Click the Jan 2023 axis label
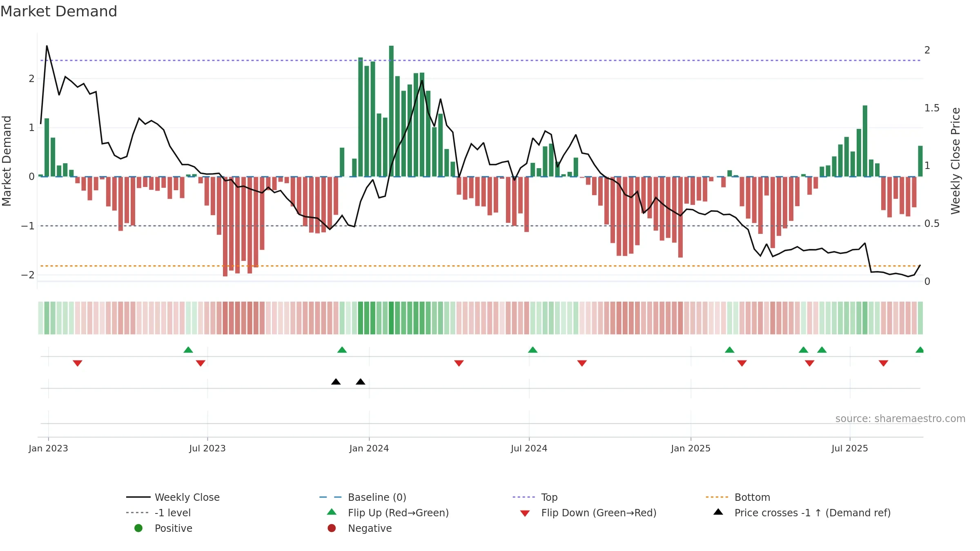This screenshot has height=551, width=980. [x=48, y=449]
